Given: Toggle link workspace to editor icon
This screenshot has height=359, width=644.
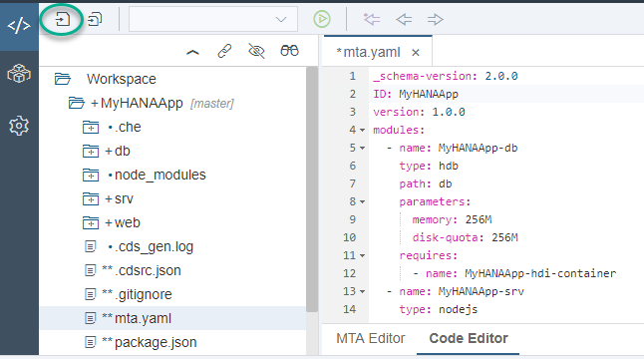Looking at the screenshot, I should pyautogui.click(x=224, y=51).
